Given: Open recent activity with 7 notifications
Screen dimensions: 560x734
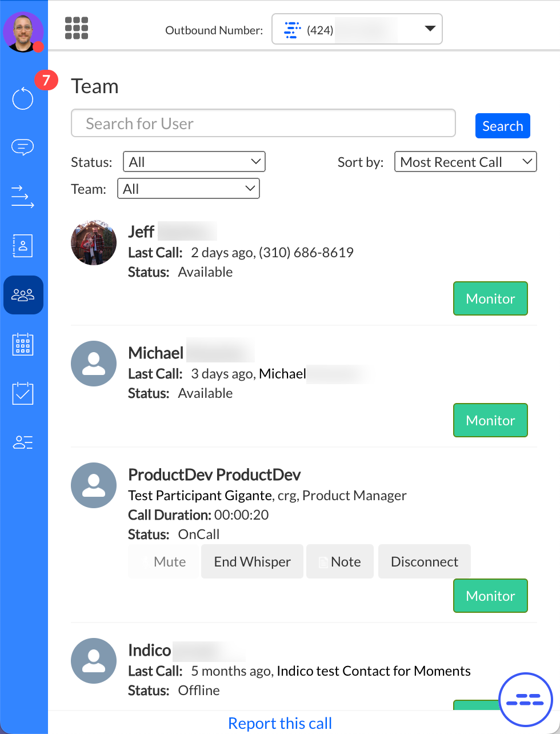Looking at the screenshot, I should 23,98.
